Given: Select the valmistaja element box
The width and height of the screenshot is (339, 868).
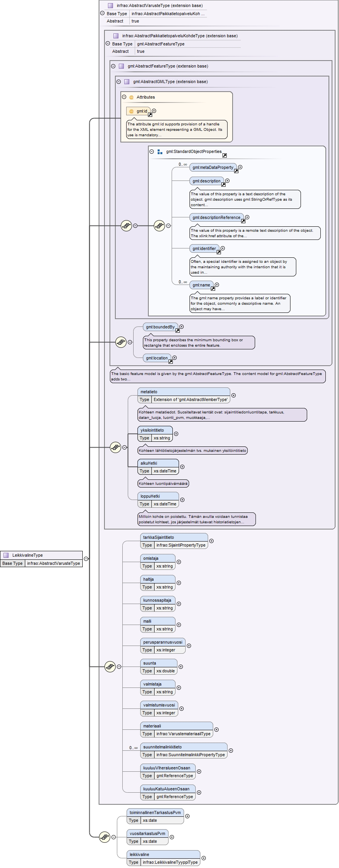Looking at the screenshot, I should (158, 688).
